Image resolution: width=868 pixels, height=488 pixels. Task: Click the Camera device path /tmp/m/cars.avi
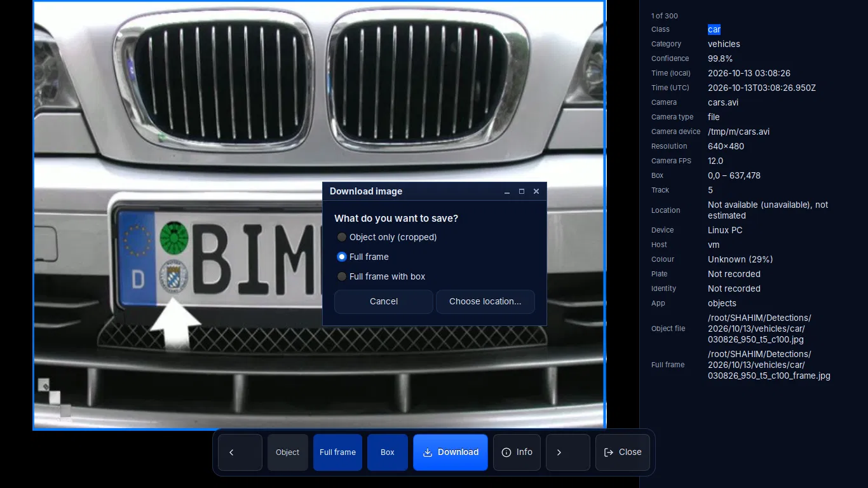739,132
